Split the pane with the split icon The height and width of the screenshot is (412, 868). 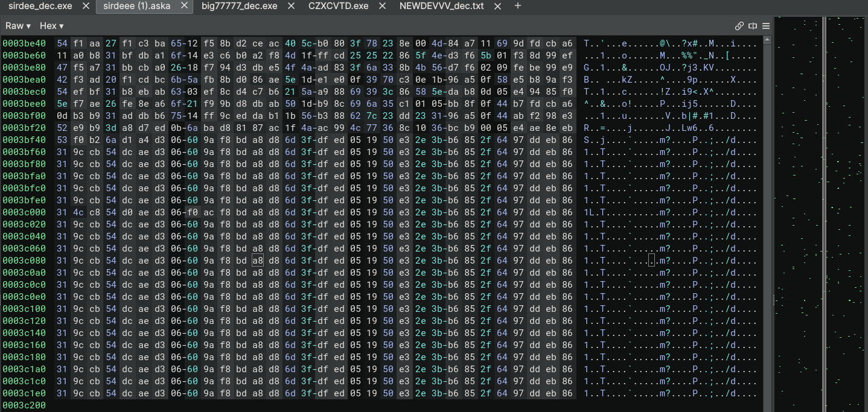pos(753,26)
